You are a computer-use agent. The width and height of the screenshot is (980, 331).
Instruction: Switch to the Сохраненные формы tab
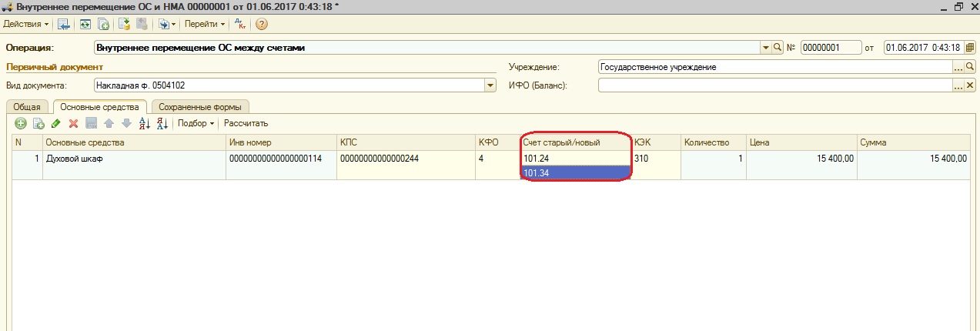point(199,107)
